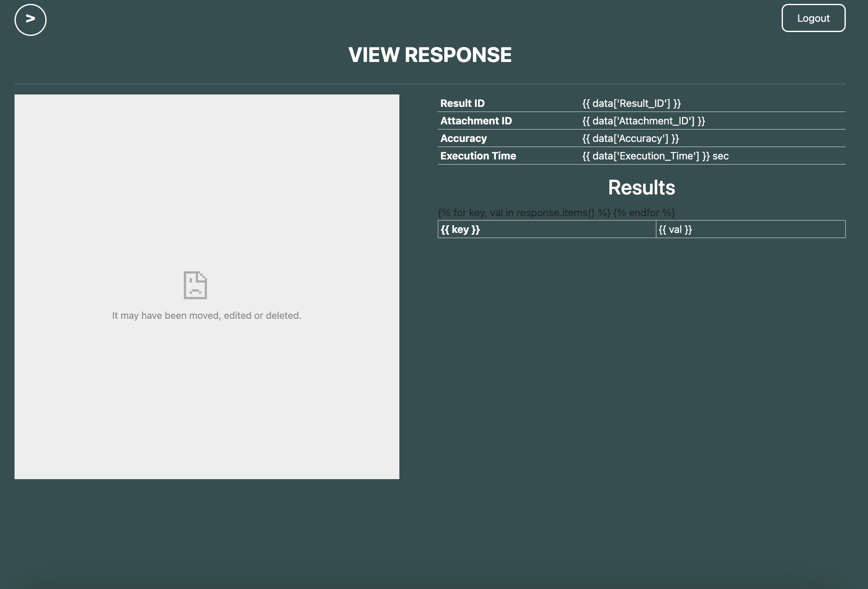Click the Results section heading
This screenshot has height=589, width=868.
[641, 188]
